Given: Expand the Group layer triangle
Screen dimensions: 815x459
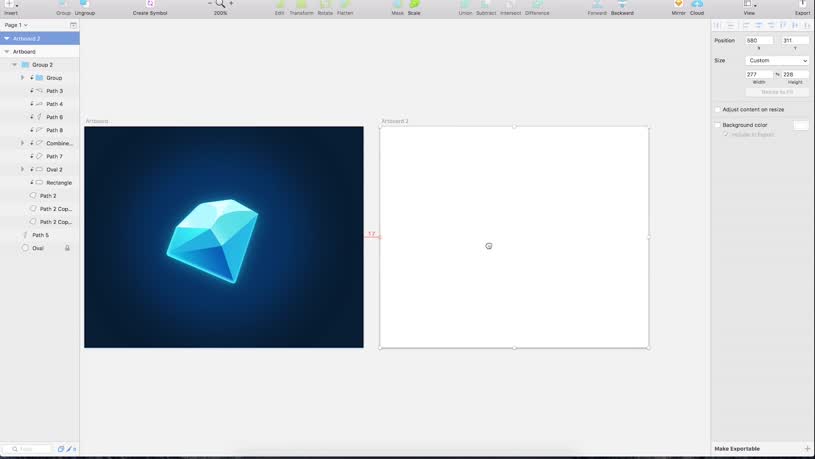Looking at the screenshot, I should click(x=22, y=78).
